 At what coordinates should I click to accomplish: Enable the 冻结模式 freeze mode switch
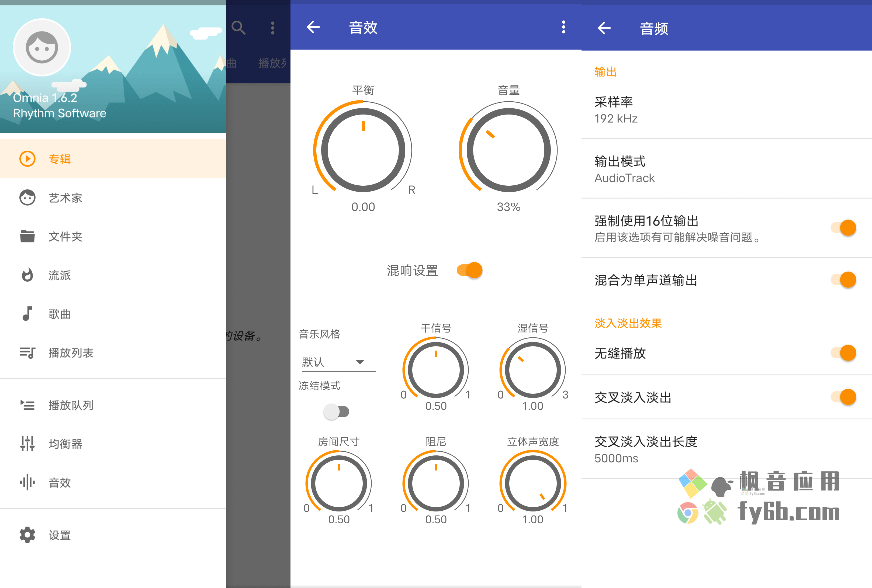tap(336, 412)
